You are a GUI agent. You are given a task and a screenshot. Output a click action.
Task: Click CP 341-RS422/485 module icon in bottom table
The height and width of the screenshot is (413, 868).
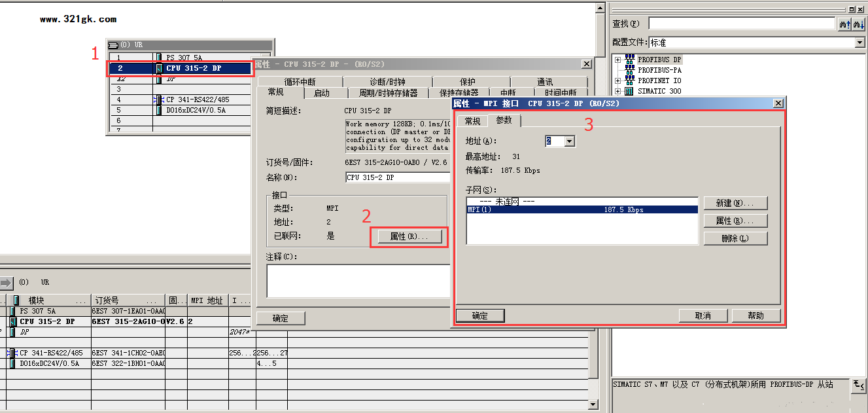13,353
